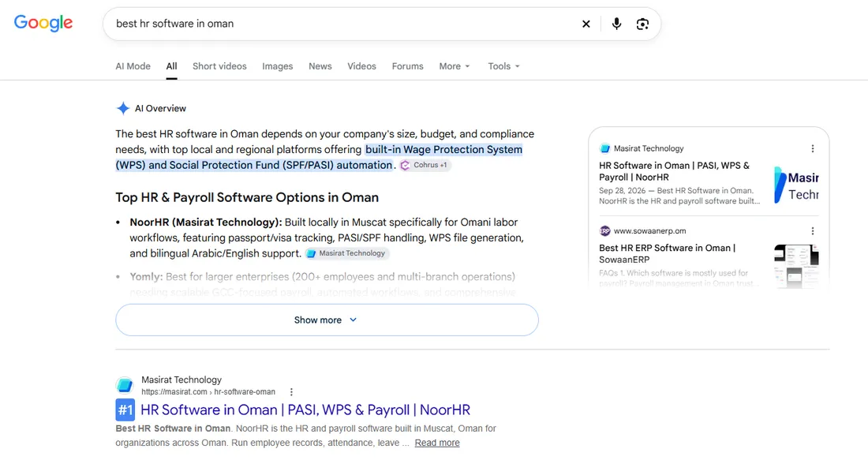The image size is (868, 460).
Task: Clear the search query with X icon
Action: [586, 24]
